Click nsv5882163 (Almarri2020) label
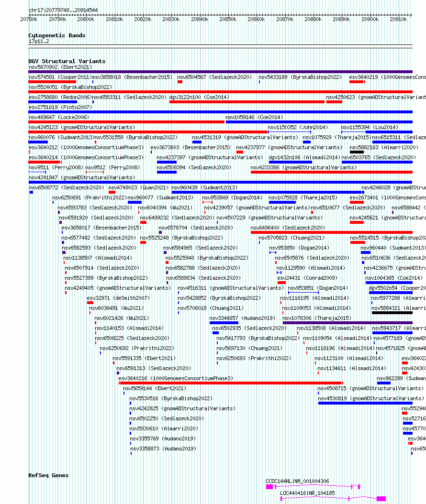 point(384,147)
